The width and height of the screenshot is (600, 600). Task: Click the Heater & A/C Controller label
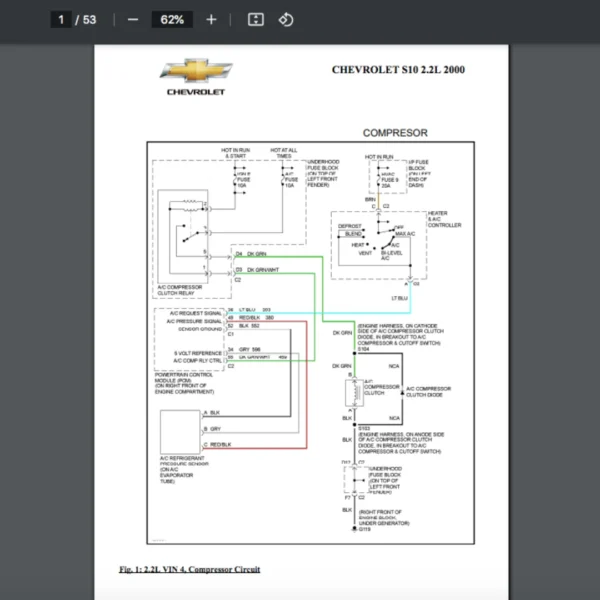click(444, 219)
